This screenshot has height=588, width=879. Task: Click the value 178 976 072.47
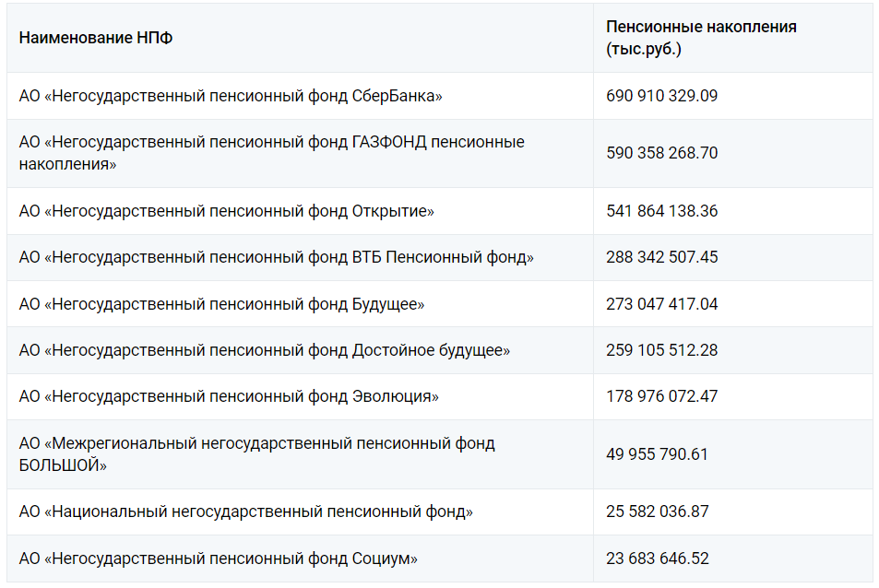(661, 396)
